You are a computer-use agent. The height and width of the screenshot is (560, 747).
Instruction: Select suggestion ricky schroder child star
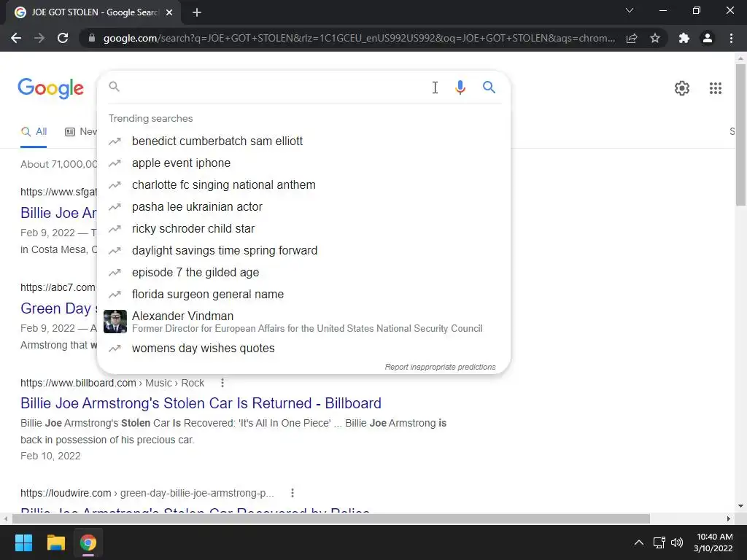pyautogui.click(x=303, y=228)
